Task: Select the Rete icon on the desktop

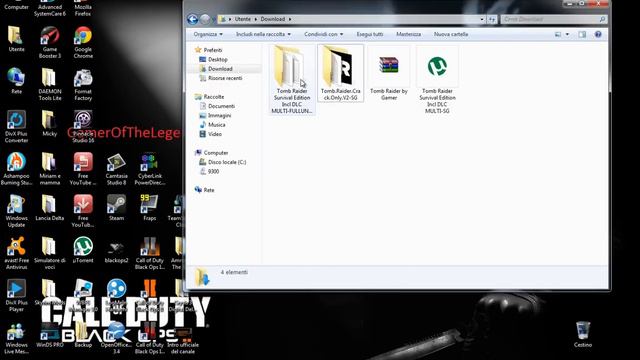Action: point(16,81)
